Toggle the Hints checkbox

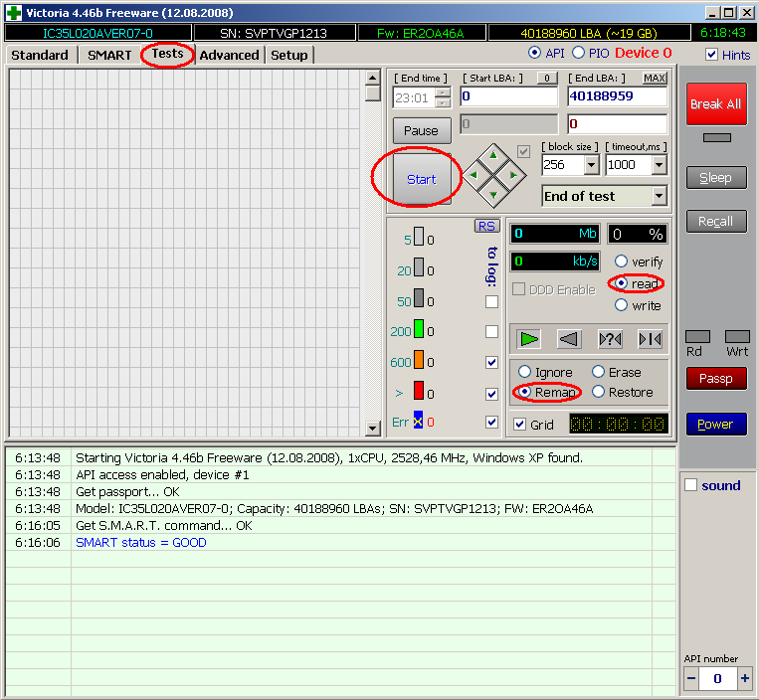(711, 54)
